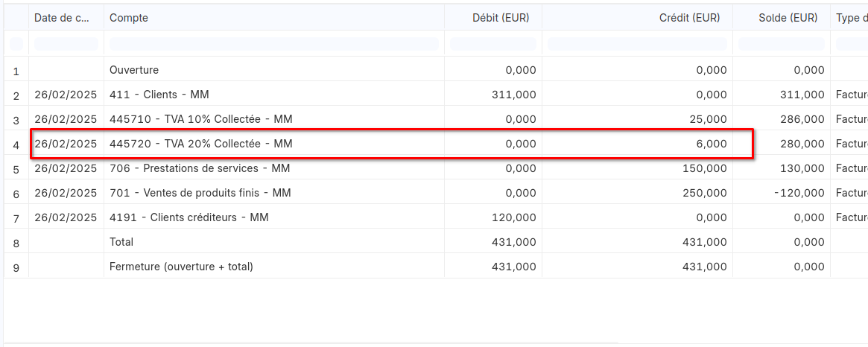Select the 445710 - TVA 10% Collectée row
This screenshot has width=868, height=347.
click(434, 119)
